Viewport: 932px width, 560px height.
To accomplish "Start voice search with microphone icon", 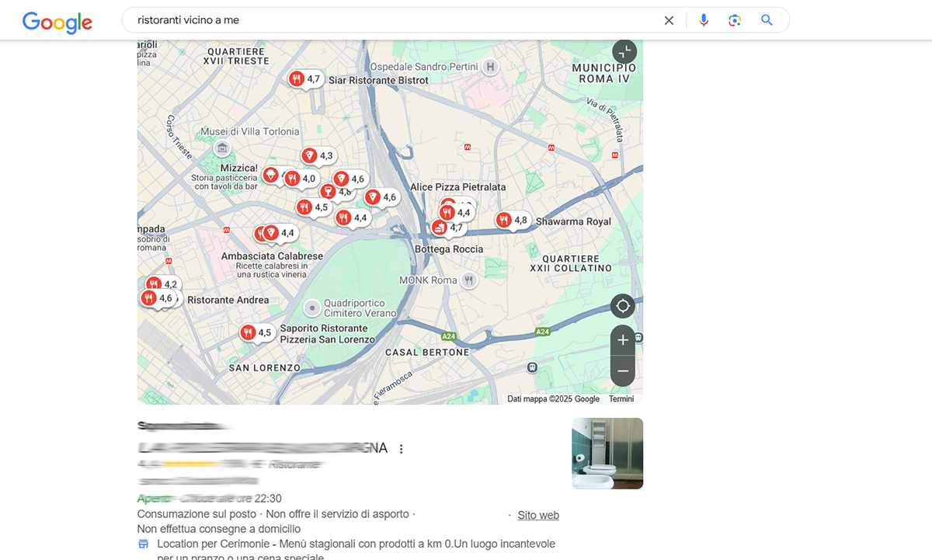I will pos(704,20).
